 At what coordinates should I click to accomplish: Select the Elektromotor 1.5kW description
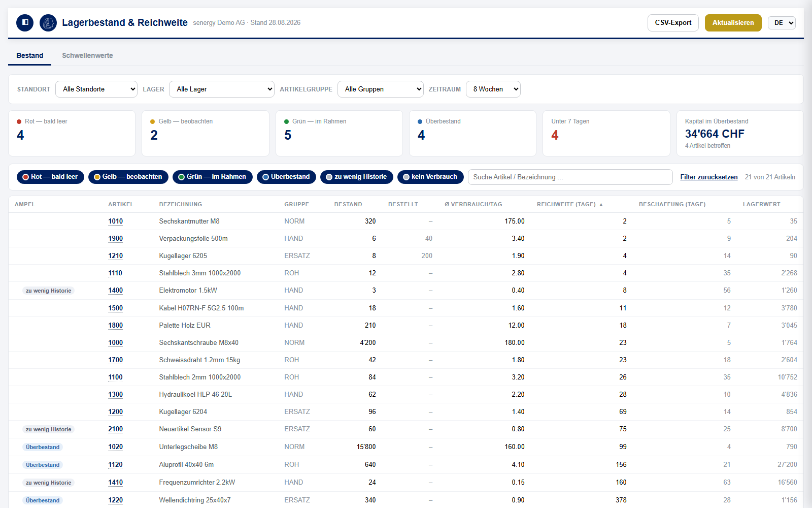(188, 291)
